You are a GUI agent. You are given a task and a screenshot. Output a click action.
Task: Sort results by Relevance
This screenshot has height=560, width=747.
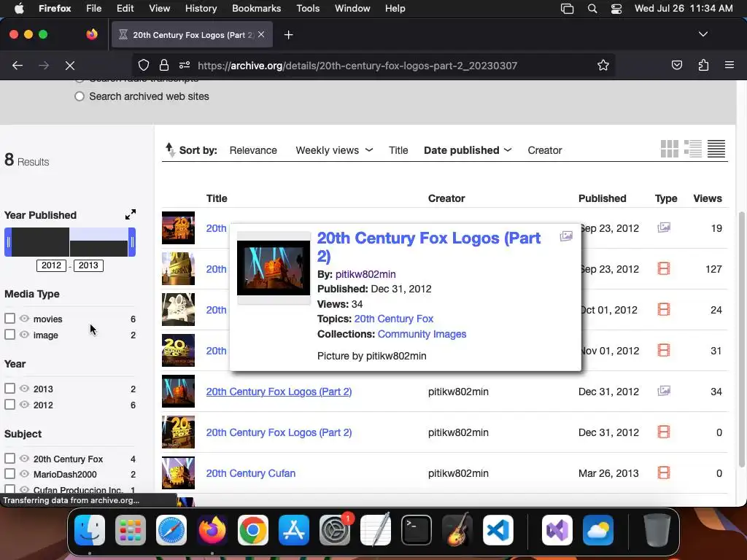[x=253, y=150]
